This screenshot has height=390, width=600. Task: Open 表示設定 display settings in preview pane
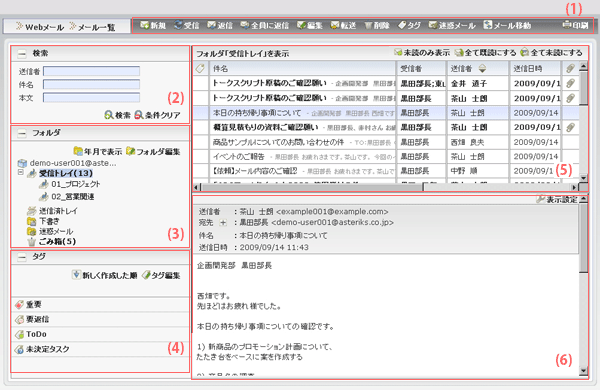click(x=557, y=200)
